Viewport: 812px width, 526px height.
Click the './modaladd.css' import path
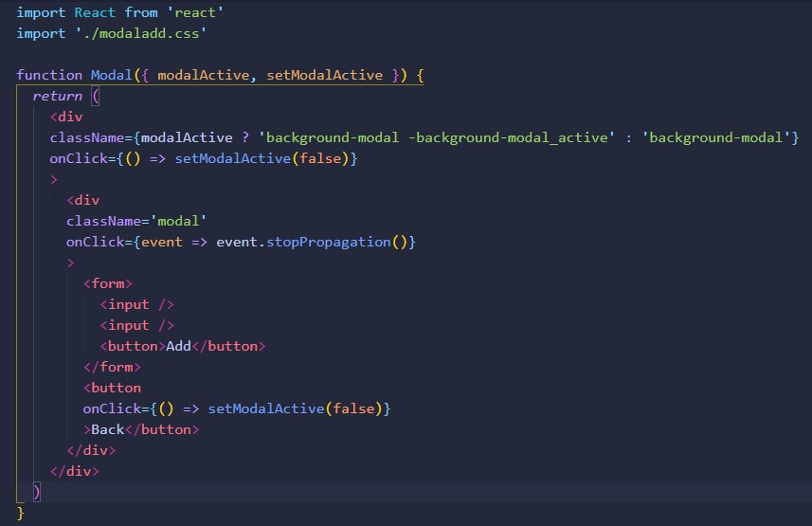(x=141, y=33)
